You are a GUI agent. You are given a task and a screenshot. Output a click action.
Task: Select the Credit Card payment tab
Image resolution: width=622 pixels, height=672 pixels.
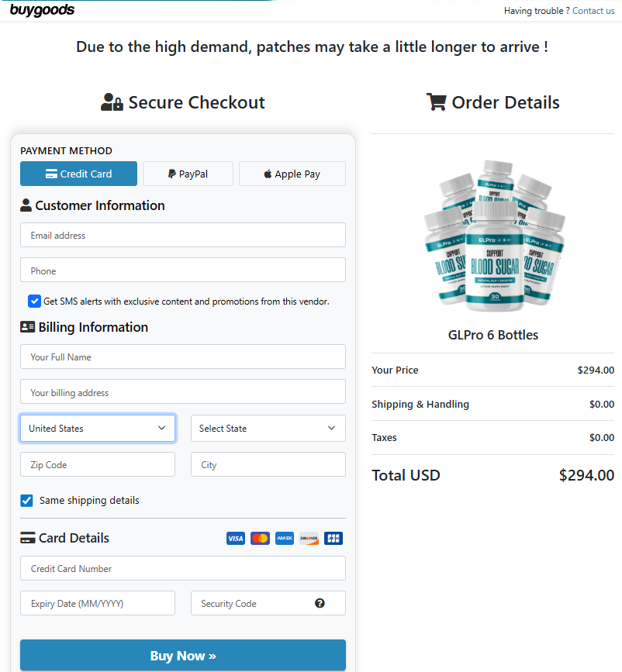[x=78, y=174]
